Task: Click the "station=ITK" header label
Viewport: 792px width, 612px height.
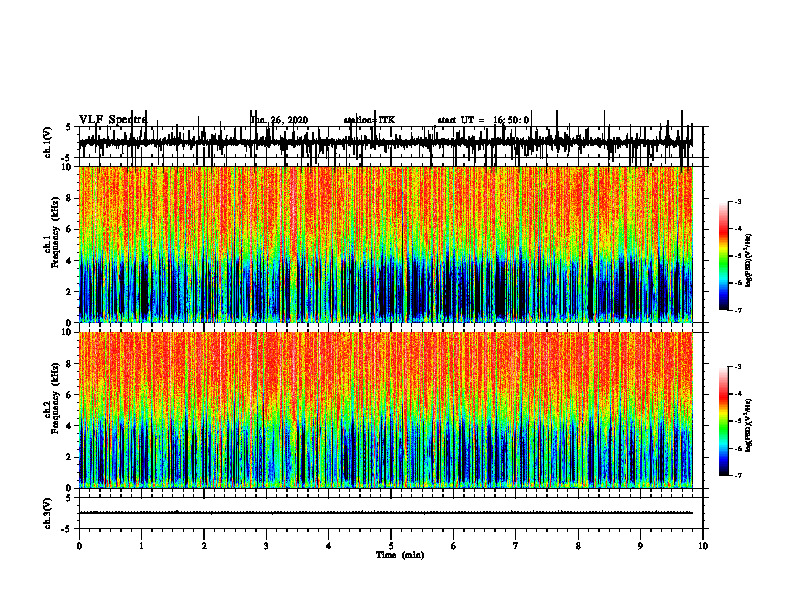Action: [x=369, y=120]
